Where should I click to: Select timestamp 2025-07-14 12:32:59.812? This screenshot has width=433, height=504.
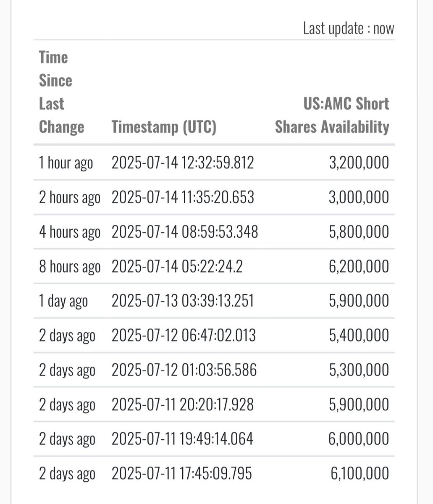click(183, 163)
